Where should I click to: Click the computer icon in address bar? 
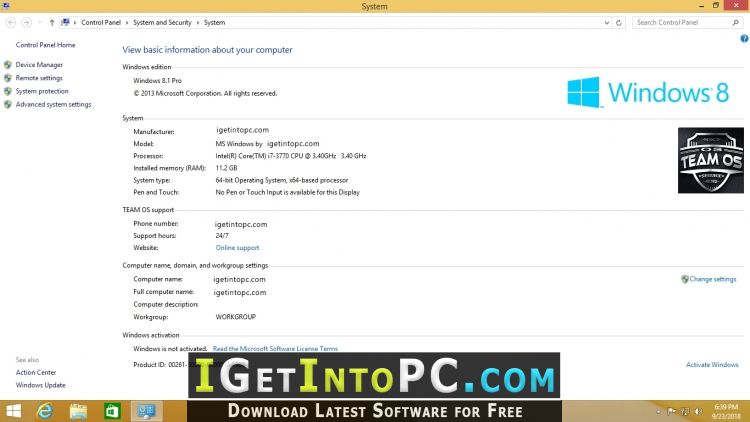click(x=66, y=22)
